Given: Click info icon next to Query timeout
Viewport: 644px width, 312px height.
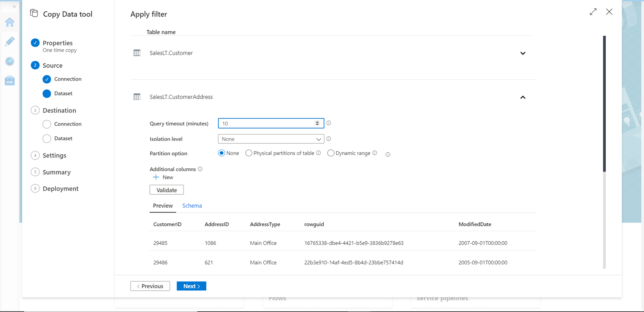Looking at the screenshot, I should tap(329, 123).
